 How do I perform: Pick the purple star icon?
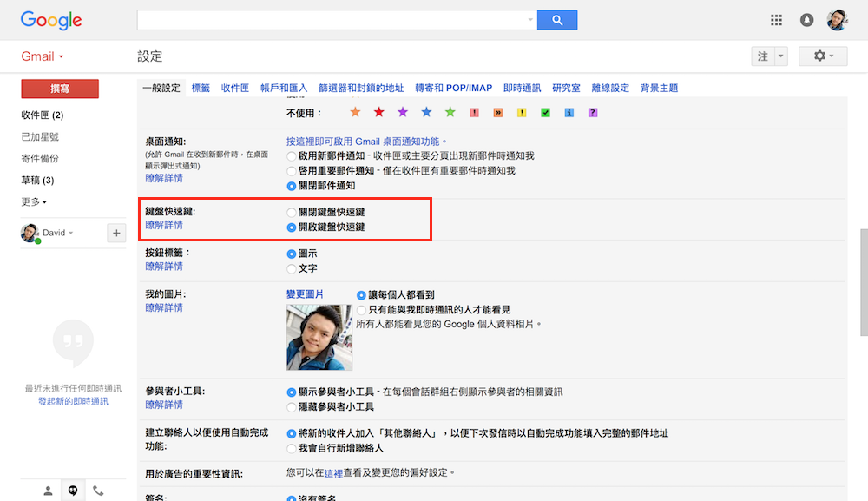(x=403, y=113)
